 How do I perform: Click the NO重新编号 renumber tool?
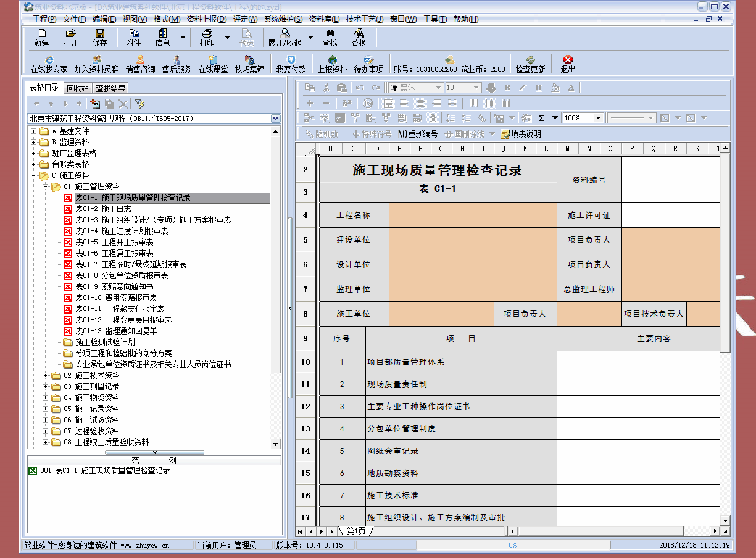[x=418, y=134]
